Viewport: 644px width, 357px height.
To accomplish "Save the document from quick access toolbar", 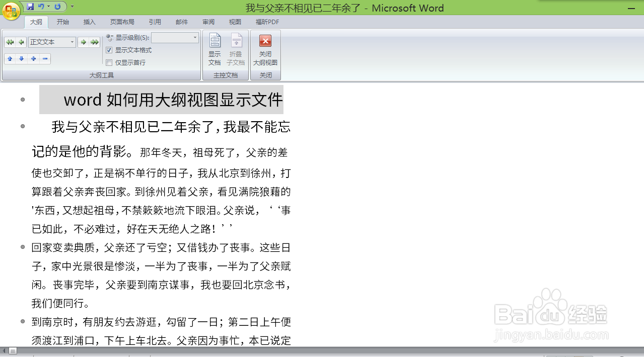I will click(31, 7).
